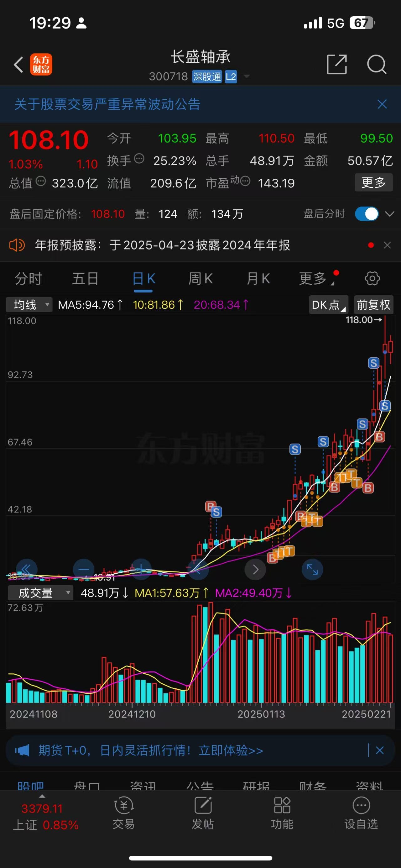This screenshot has width=401, height=868.
Task: Tap the chart zoom-out minus button
Action: click(84, 570)
